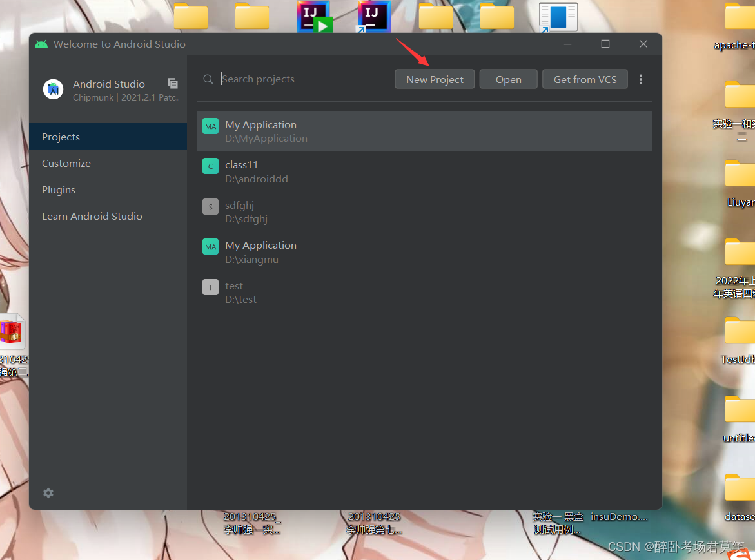
Task: Minimize the Android Studio welcome window
Action: point(567,44)
